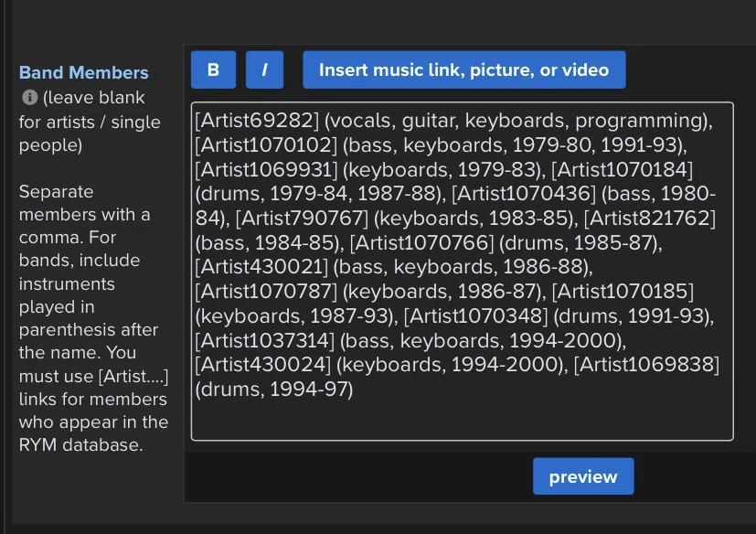Click the text [Artist1070185]
This screenshot has width=756, height=534.
click(623, 292)
